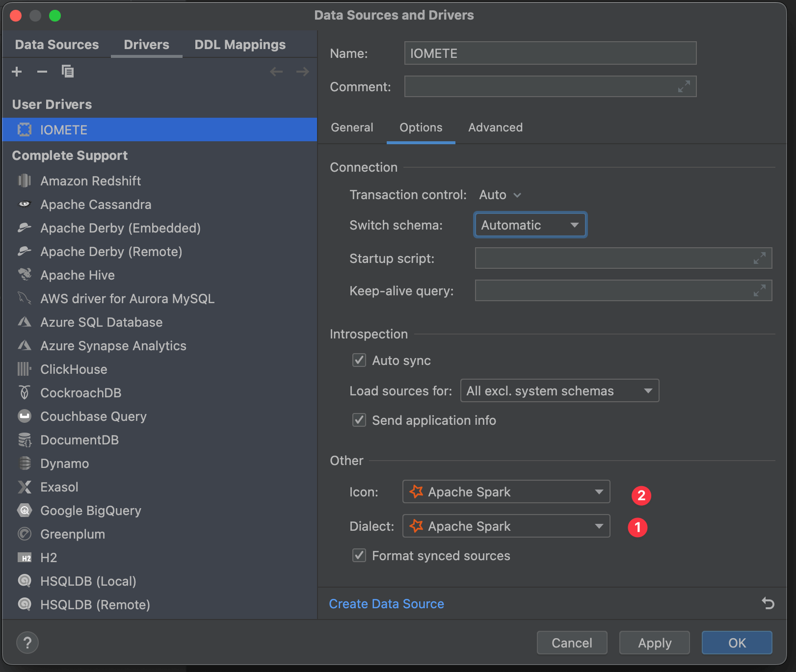
Task: Switch to the Data Sources tab
Action: click(57, 45)
